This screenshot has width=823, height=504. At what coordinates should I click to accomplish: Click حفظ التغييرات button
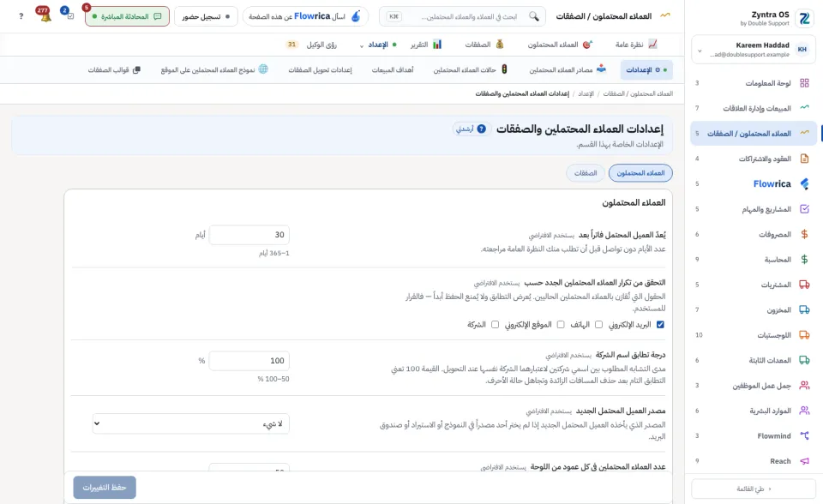(105, 487)
